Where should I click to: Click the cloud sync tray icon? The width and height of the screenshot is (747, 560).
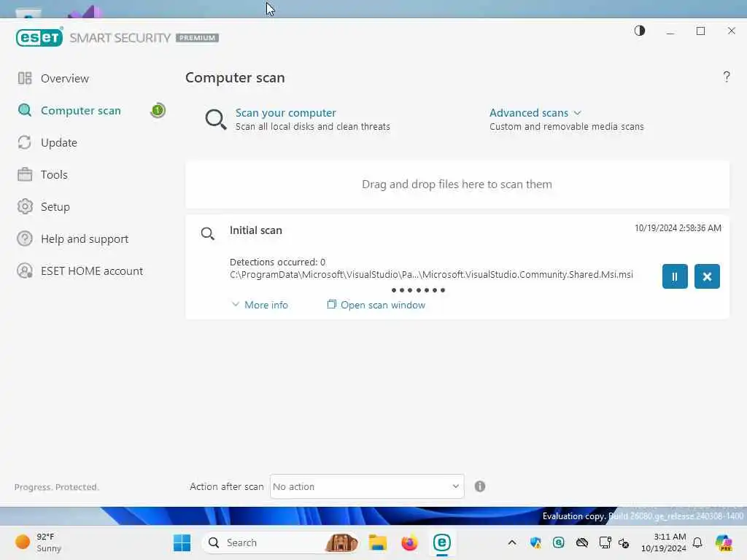(x=581, y=542)
